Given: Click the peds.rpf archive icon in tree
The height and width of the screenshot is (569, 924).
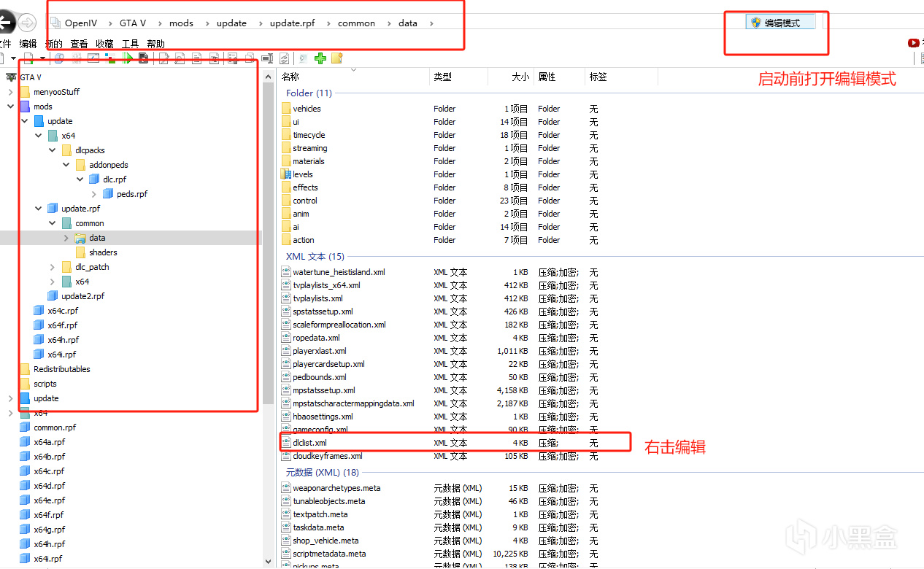Looking at the screenshot, I should click(x=109, y=194).
